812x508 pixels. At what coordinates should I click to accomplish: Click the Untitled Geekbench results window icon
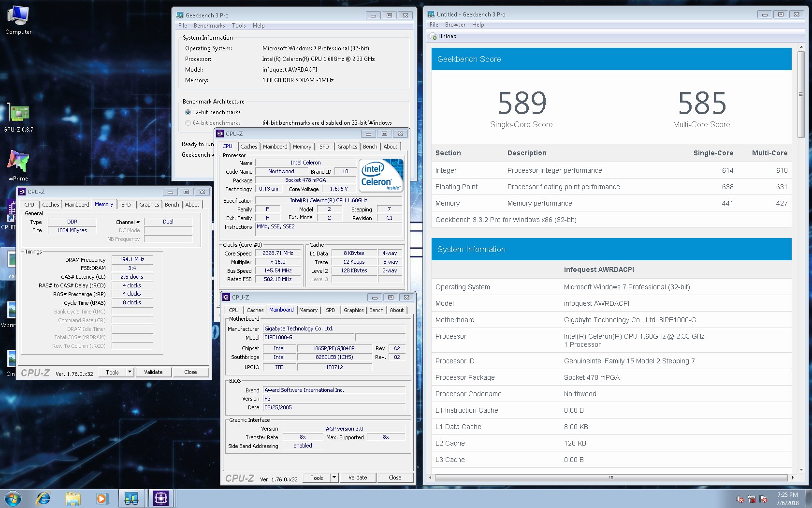[x=431, y=14]
